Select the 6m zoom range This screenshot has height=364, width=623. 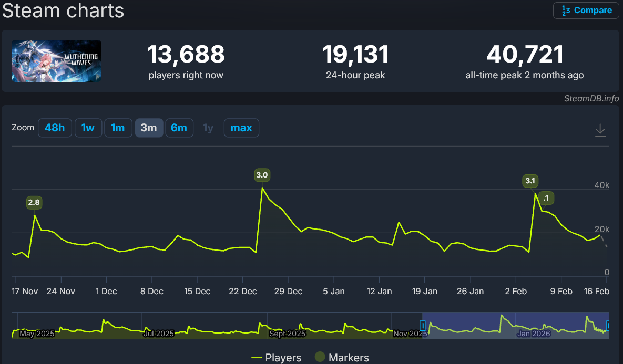[x=179, y=128]
